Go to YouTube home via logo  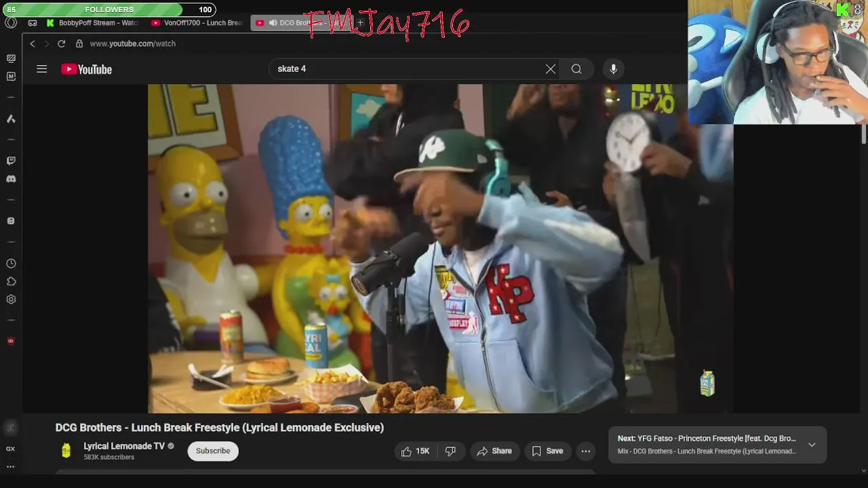click(x=86, y=69)
